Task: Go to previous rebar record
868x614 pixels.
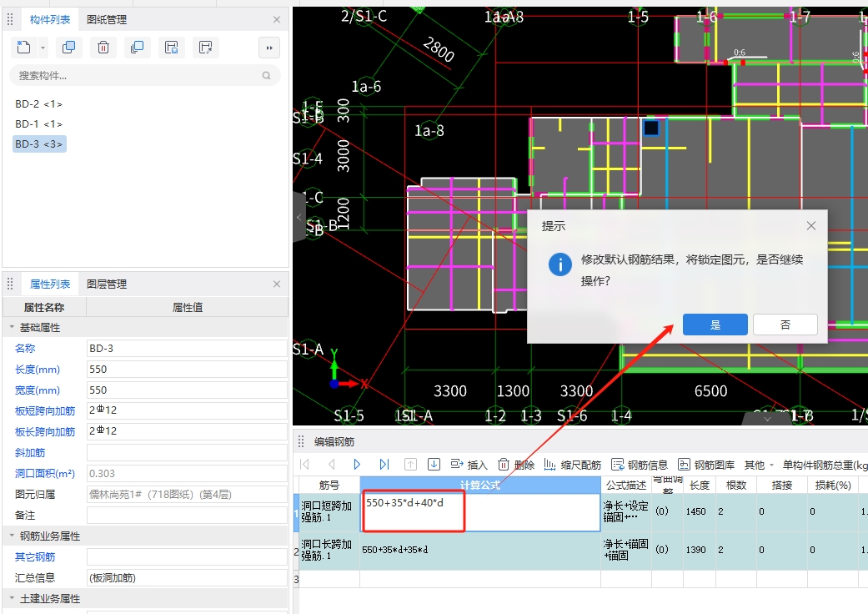Action: 332,465
